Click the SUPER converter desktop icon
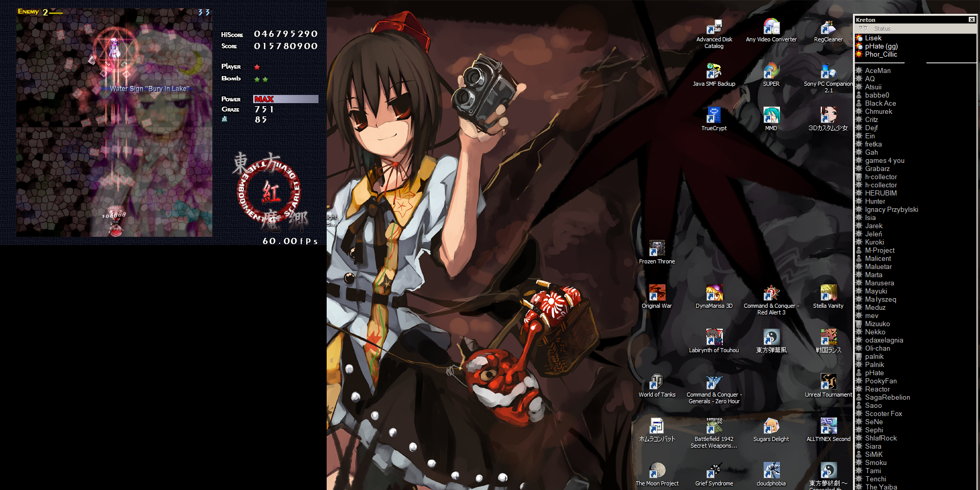The width and height of the screenshot is (980, 490). tap(771, 75)
